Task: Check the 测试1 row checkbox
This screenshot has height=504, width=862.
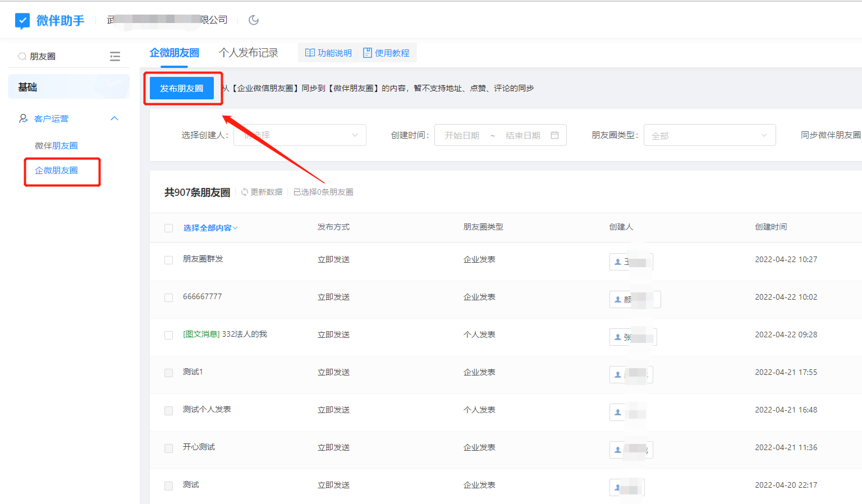Action: click(168, 373)
